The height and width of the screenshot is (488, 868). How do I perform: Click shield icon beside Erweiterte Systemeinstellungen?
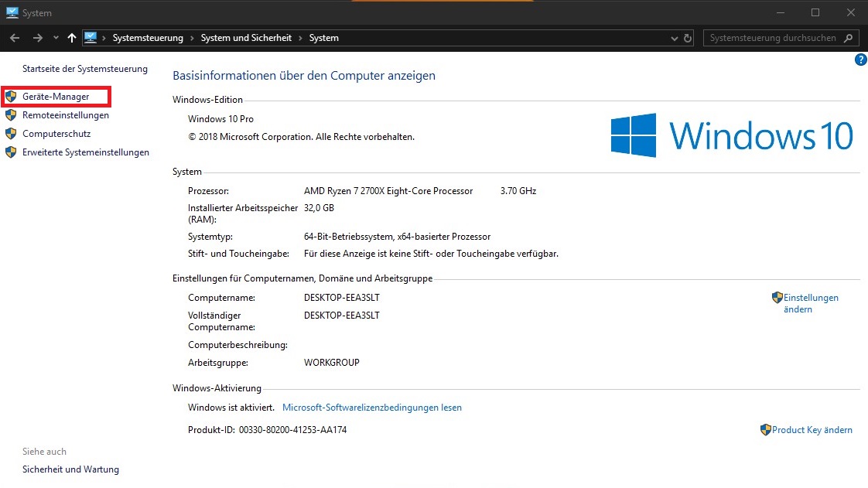[x=11, y=152]
